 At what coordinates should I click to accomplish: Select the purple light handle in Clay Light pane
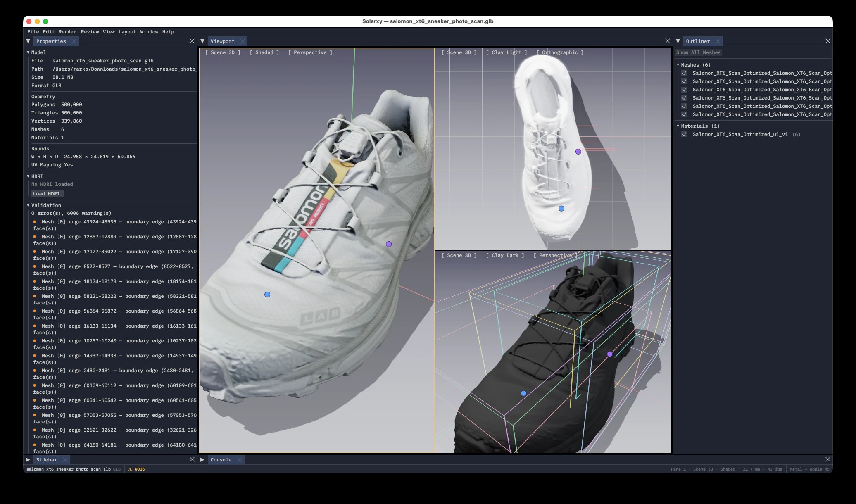tap(578, 152)
